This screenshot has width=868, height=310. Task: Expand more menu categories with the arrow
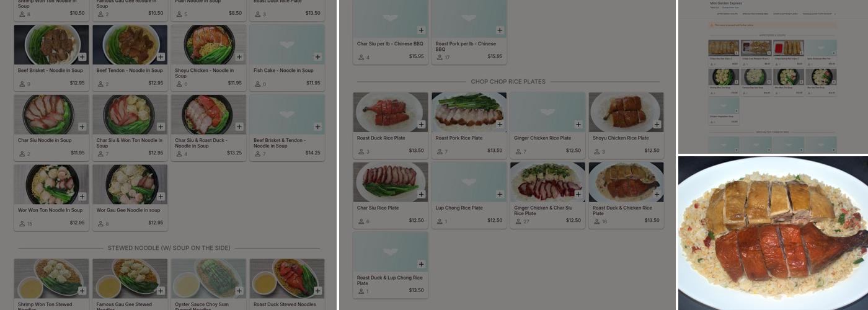coord(835,13)
